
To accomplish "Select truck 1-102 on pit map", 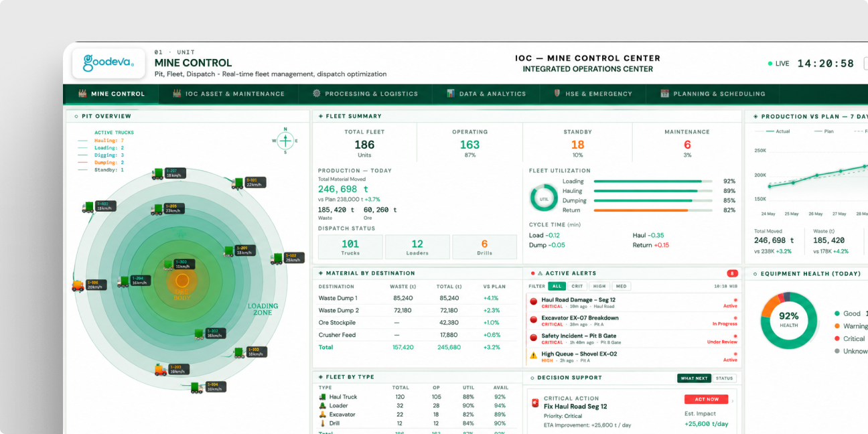I will coord(277,258).
